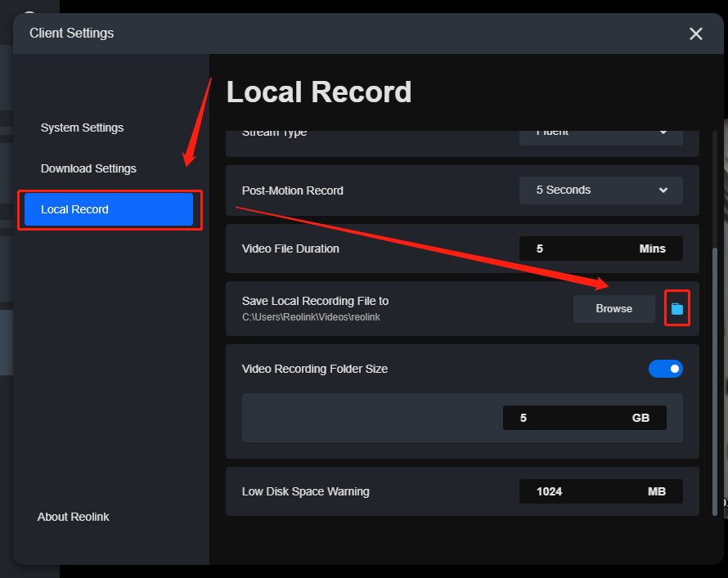The height and width of the screenshot is (578, 728).
Task: Select the Local Record menu item
Action: click(109, 209)
